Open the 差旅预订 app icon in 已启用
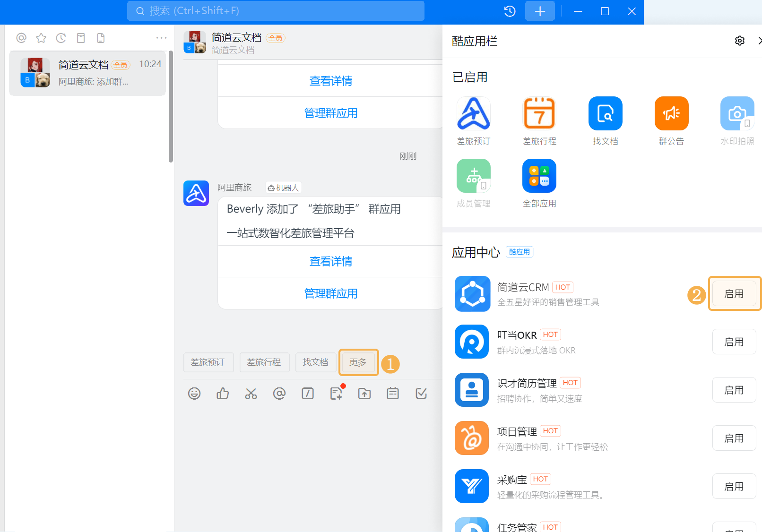Viewport: 762px width, 532px height. (474, 113)
